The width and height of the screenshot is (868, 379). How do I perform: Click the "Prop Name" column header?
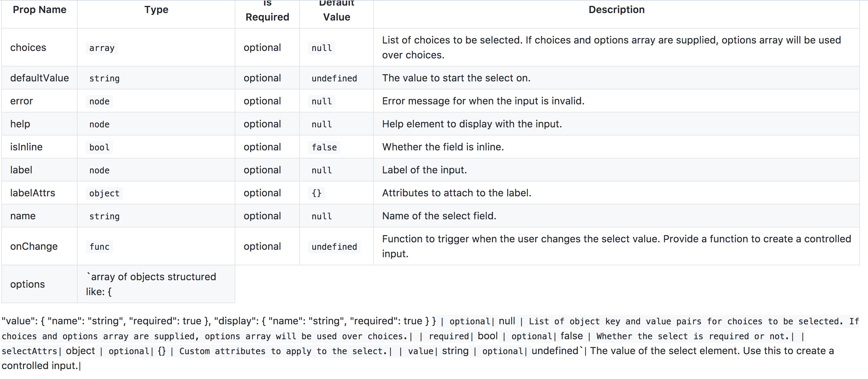[x=39, y=10]
